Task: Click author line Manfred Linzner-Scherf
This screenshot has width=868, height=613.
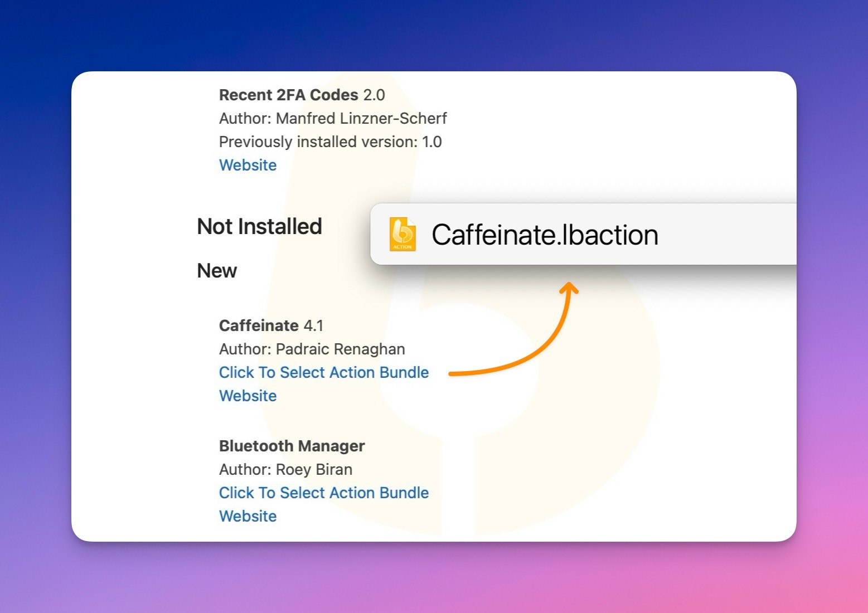Action: pyautogui.click(x=333, y=118)
